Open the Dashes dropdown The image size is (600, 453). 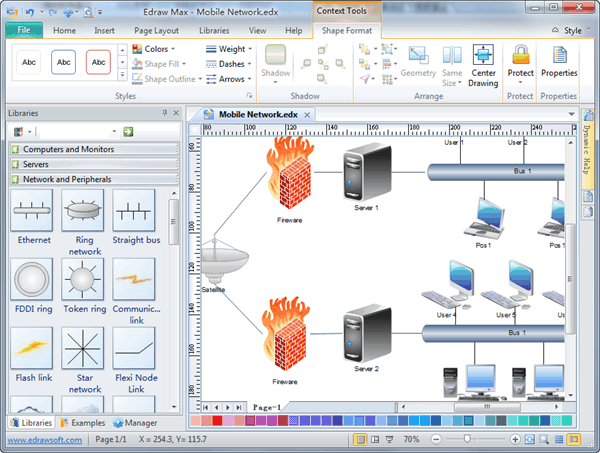(229, 64)
